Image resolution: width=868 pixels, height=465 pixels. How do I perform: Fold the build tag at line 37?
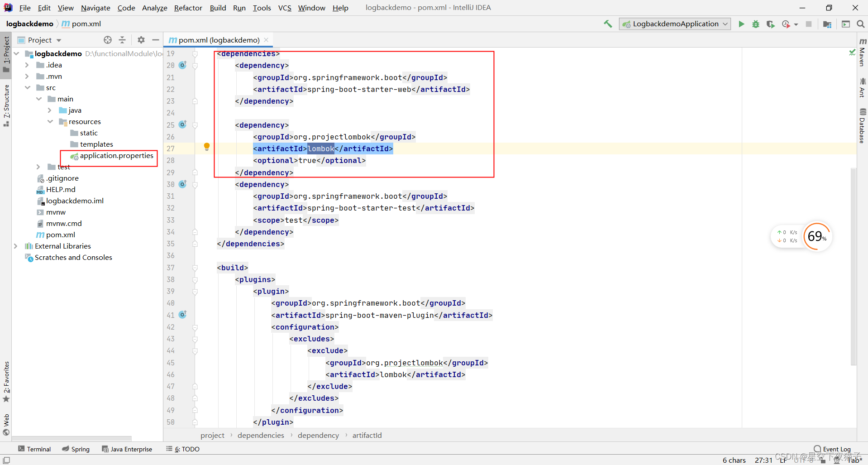pyautogui.click(x=195, y=268)
